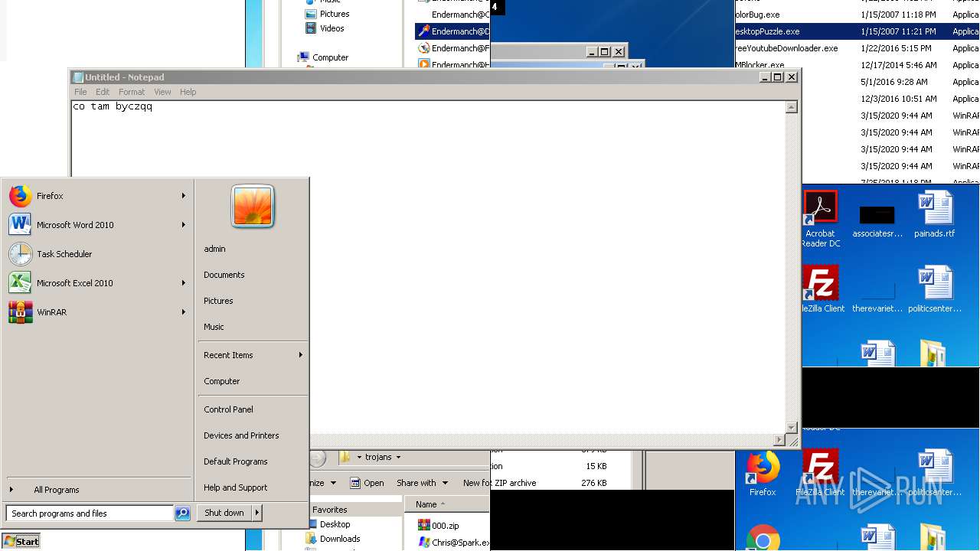
Task: Click Notepad vertical scrollbar up arrow
Action: (792, 107)
